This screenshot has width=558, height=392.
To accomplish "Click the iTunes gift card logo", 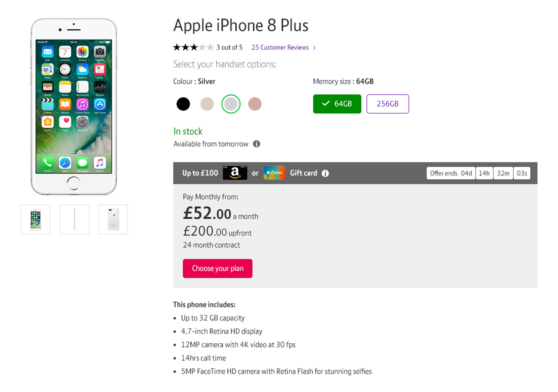I will (274, 173).
